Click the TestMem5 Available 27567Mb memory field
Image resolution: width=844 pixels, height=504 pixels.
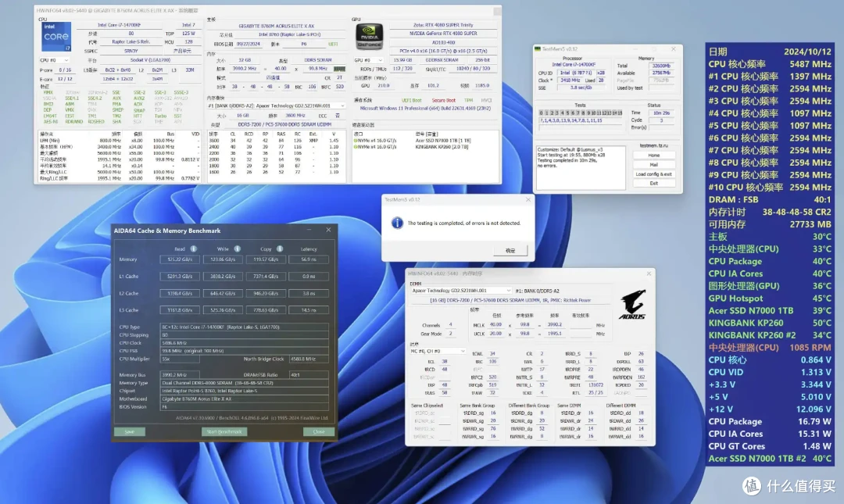coord(661,73)
